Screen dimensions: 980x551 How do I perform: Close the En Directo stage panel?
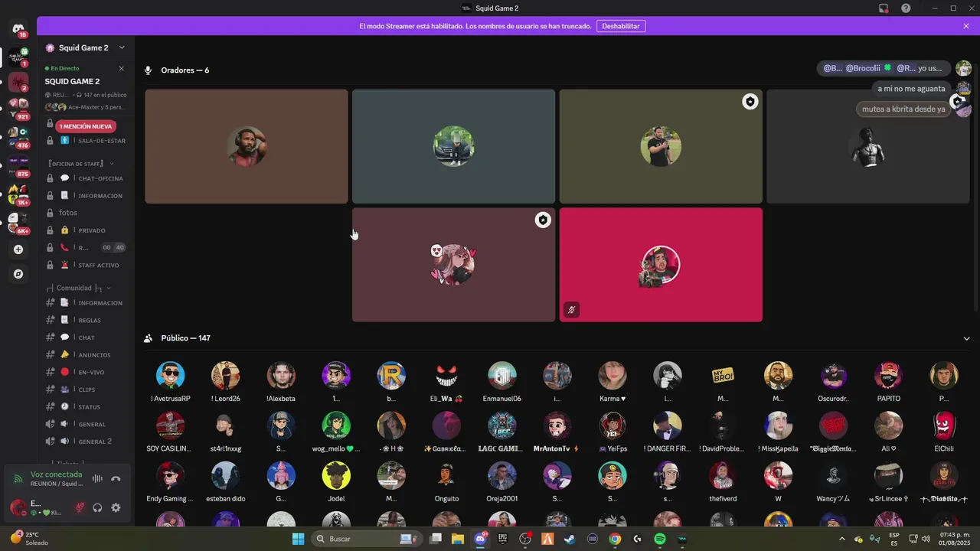121,68
